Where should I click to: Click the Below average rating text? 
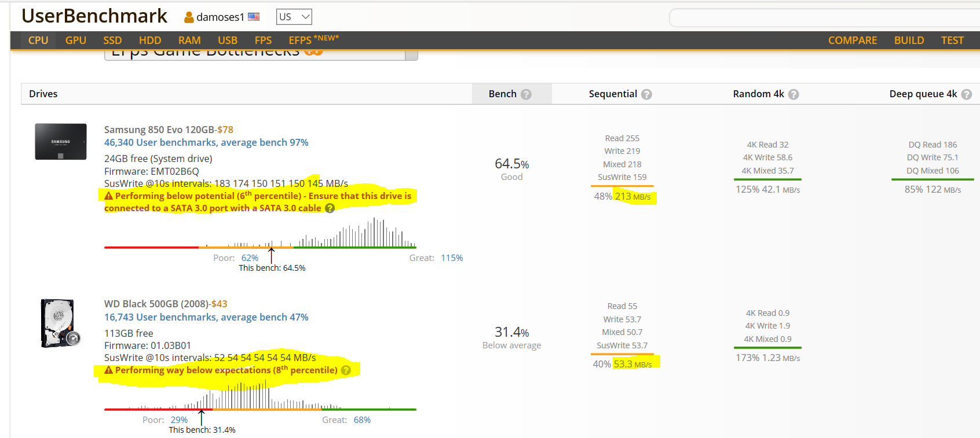tap(512, 345)
